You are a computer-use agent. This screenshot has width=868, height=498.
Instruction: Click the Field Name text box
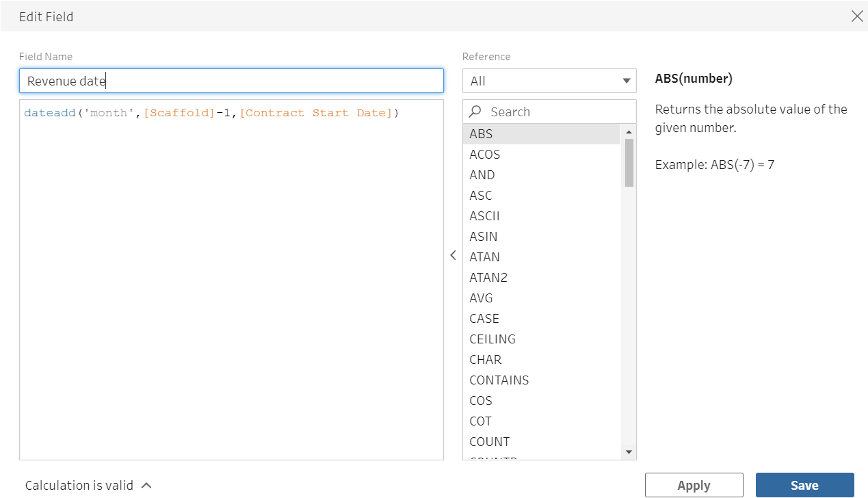coord(231,81)
